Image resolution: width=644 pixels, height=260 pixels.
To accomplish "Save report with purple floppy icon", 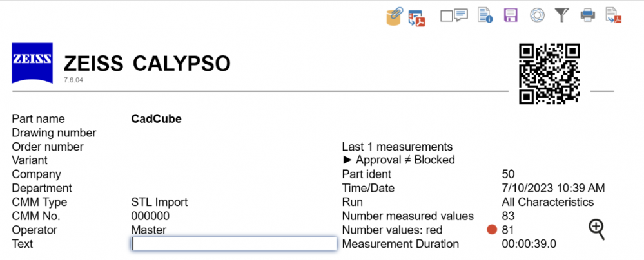I will tap(511, 15).
